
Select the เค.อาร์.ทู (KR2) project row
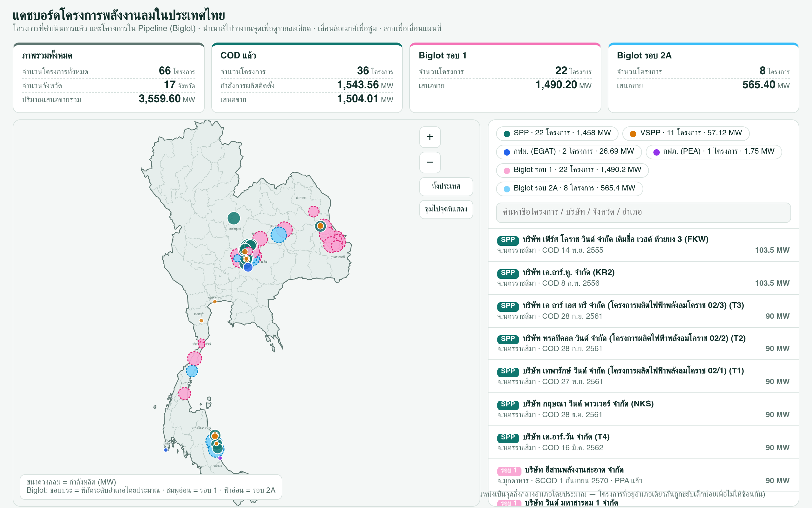click(x=643, y=278)
